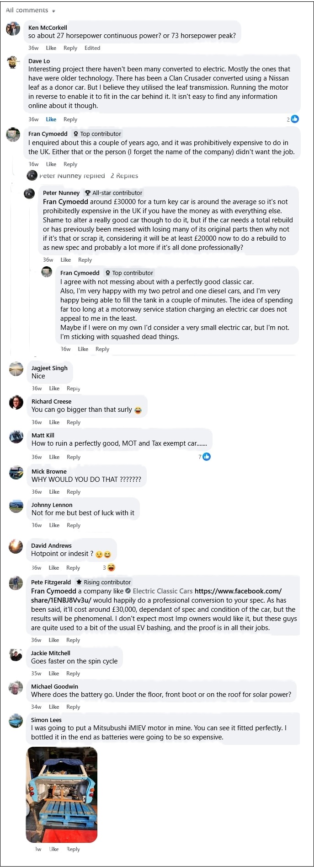Click the Rising contributor star beside Pete Fitzgerald
The height and width of the screenshot is (868, 314).
103,582
